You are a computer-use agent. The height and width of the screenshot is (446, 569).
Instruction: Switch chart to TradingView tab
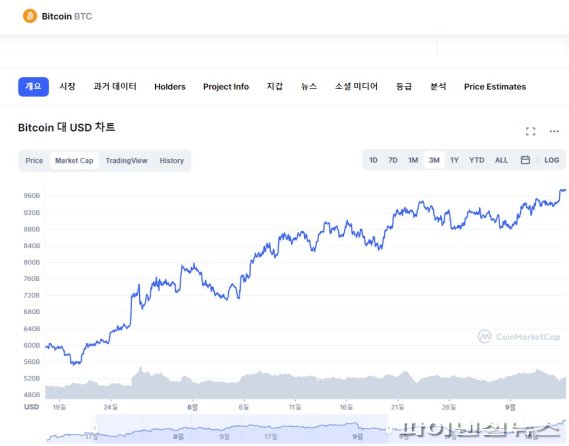coord(126,160)
